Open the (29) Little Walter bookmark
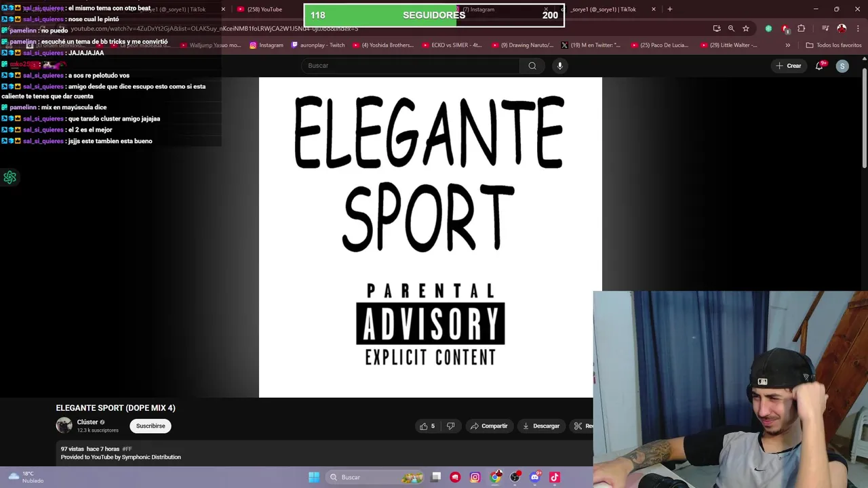868x488 pixels. 728,45
